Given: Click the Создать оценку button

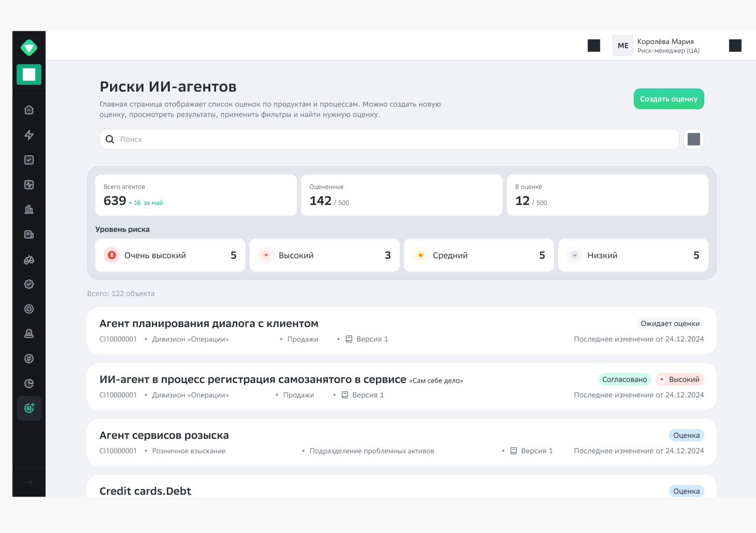Looking at the screenshot, I should click(x=669, y=99).
